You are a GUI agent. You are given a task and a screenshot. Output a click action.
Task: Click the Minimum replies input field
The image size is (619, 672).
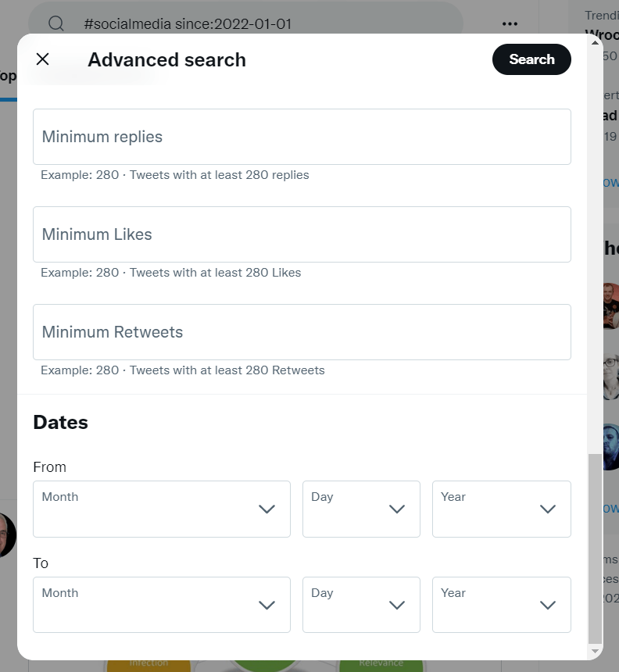coord(302,137)
